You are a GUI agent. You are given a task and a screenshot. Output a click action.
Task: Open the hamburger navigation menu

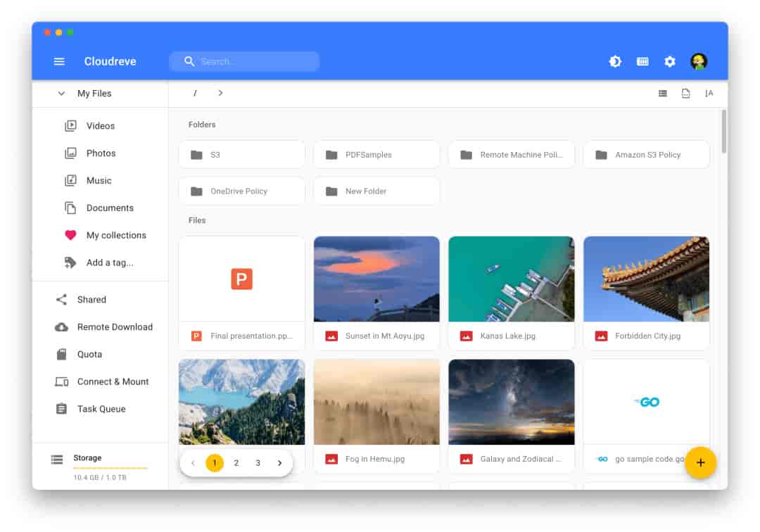tap(59, 62)
